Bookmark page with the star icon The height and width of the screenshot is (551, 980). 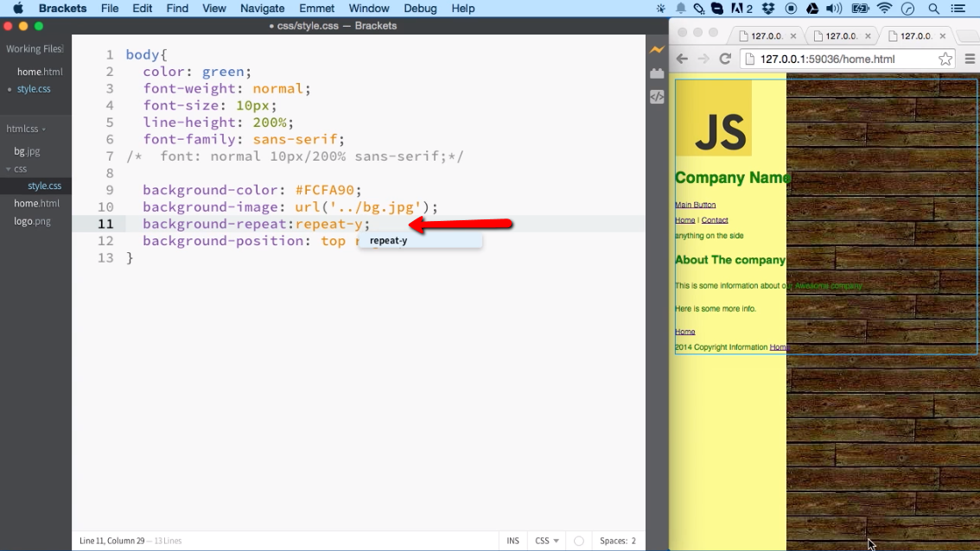[x=945, y=59]
